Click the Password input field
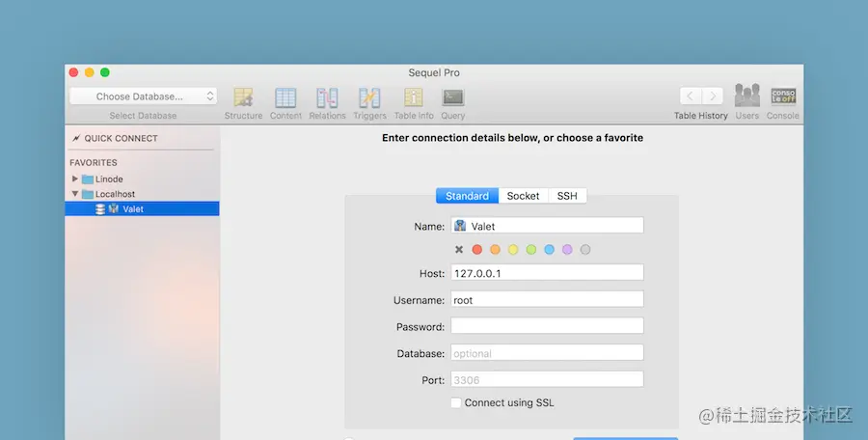This screenshot has height=440, width=868. point(547,326)
